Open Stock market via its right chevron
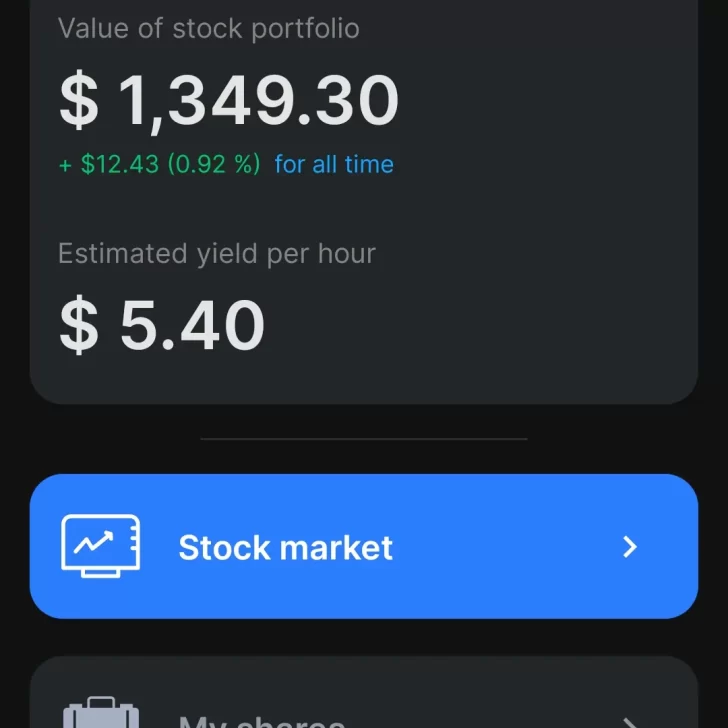The image size is (728, 728). coord(630,547)
